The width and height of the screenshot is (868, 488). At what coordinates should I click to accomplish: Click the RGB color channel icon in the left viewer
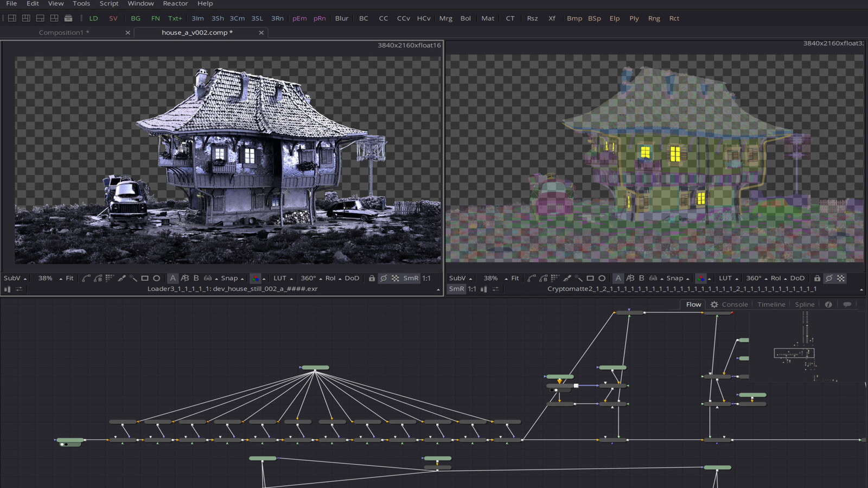(255, 278)
